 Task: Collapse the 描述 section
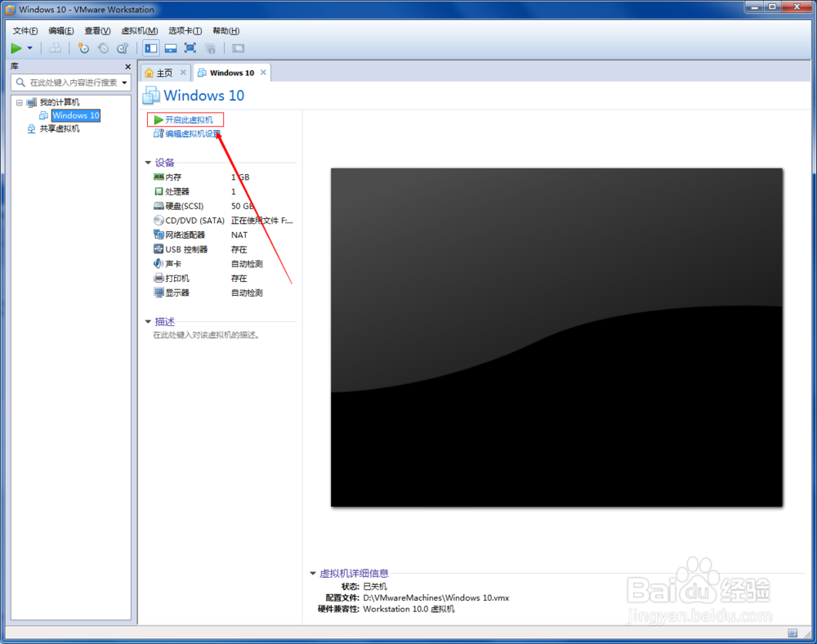point(148,321)
